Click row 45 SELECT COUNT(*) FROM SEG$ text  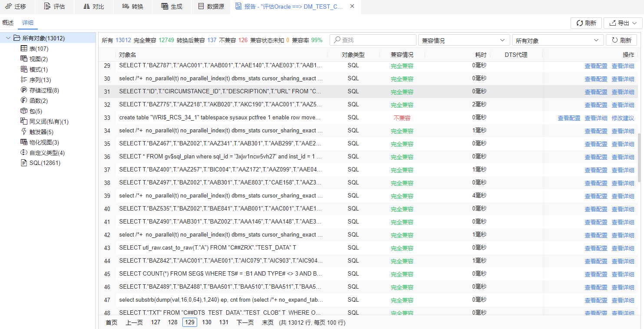[221, 274]
